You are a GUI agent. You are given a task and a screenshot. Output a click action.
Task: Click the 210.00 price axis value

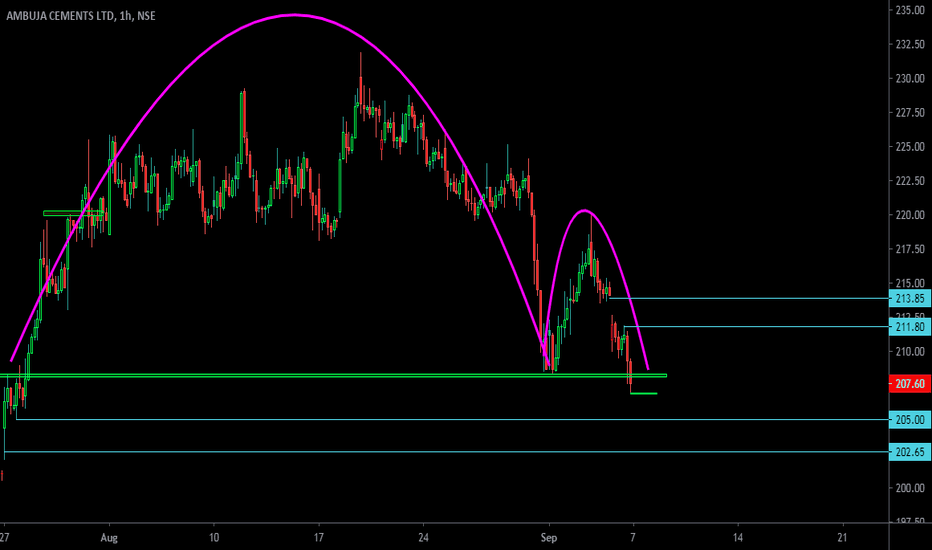[910, 351]
